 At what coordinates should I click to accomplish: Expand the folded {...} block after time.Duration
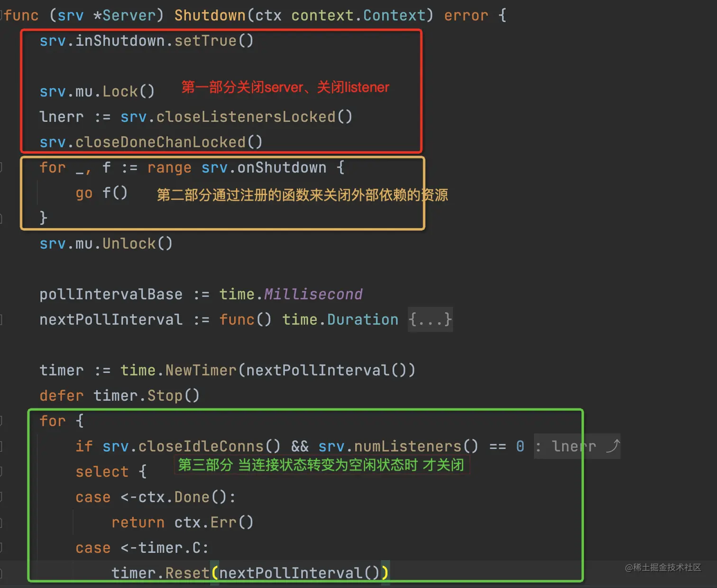pos(430,320)
